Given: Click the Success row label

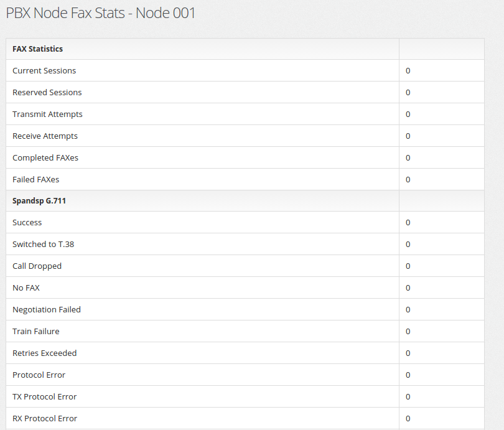Looking at the screenshot, I should tap(27, 223).
